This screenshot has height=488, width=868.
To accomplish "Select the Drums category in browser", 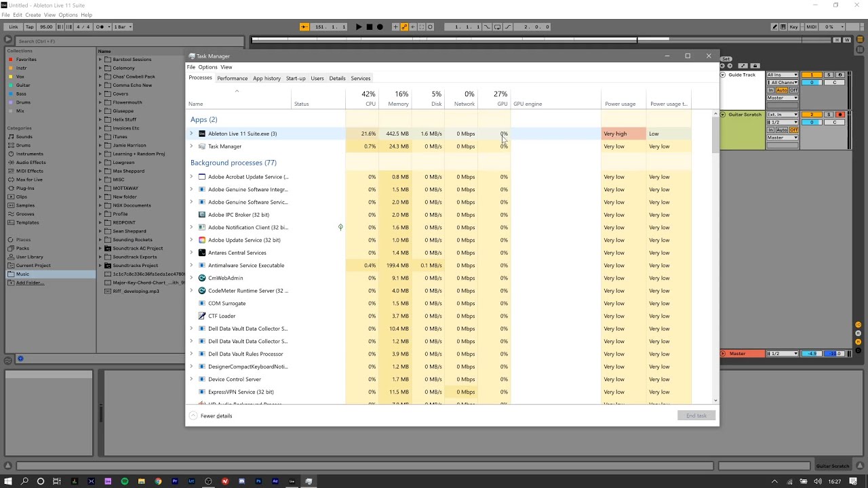I will [23, 145].
